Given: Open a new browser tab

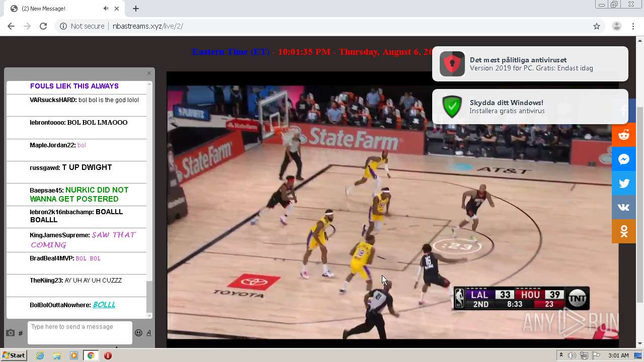Looking at the screenshot, I should (x=136, y=9).
